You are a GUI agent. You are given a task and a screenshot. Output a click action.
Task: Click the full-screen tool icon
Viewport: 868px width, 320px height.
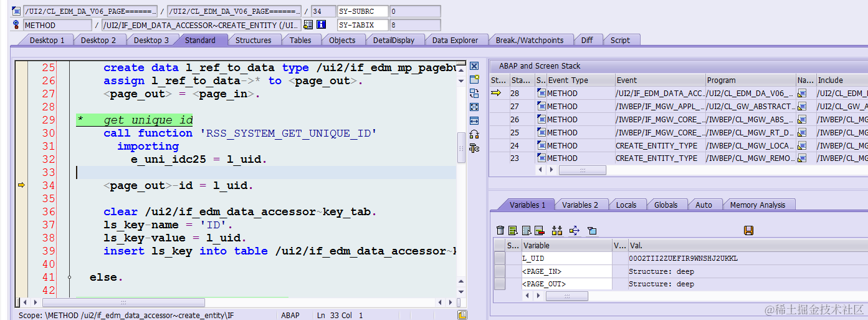click(x=474, y=107)
